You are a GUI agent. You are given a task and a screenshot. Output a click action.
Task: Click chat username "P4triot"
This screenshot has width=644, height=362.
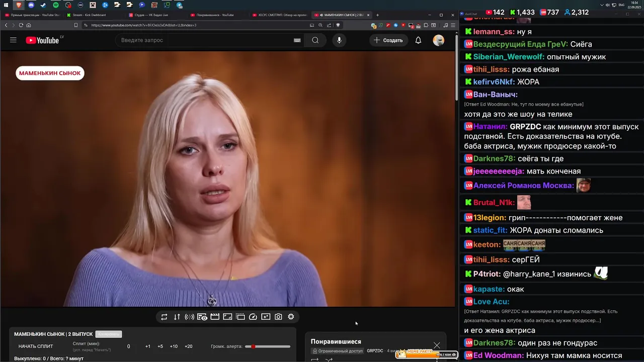[x=487, y=274]
